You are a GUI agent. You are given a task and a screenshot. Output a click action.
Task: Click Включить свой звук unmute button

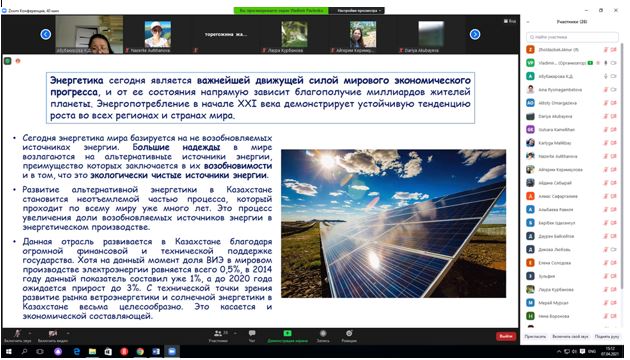coord(570,336)
